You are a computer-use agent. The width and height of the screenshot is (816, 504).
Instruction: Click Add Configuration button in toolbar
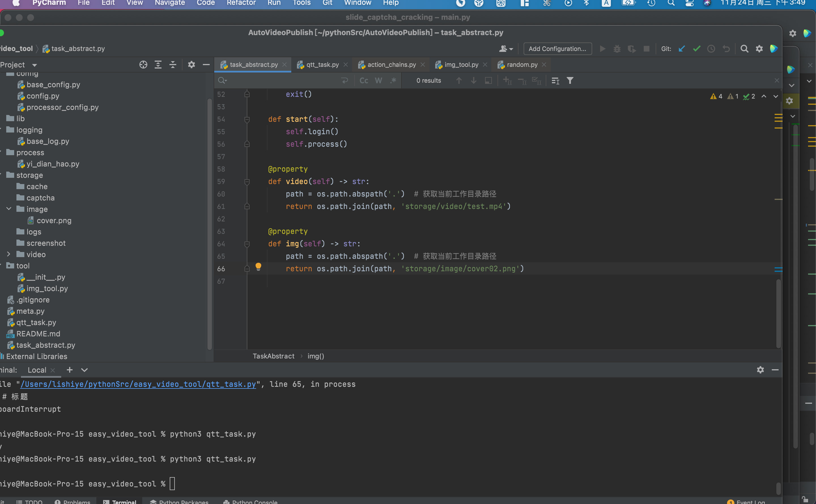557,48
